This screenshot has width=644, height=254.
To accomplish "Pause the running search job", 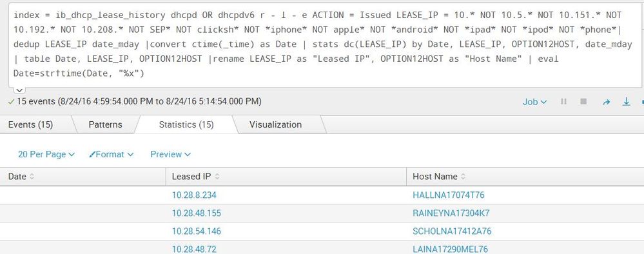I will 563,101.
